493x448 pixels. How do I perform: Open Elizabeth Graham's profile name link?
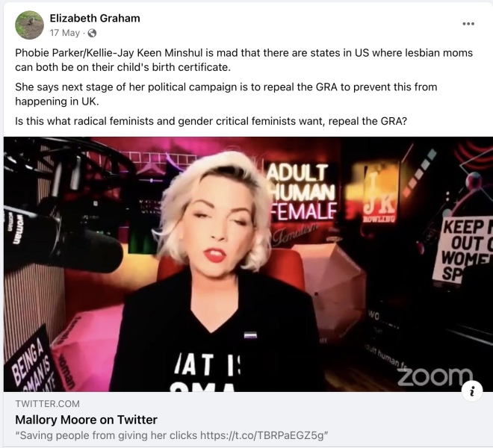coord(95,18)
